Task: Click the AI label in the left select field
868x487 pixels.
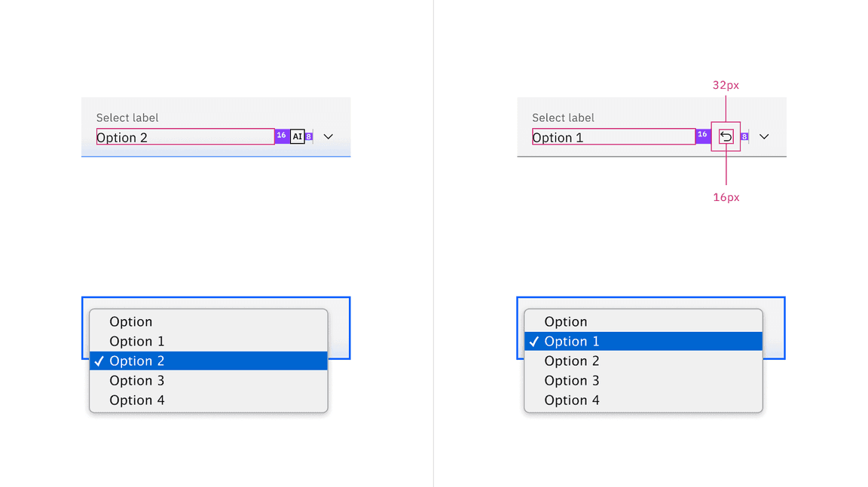Action: click(x=297, y=136)
